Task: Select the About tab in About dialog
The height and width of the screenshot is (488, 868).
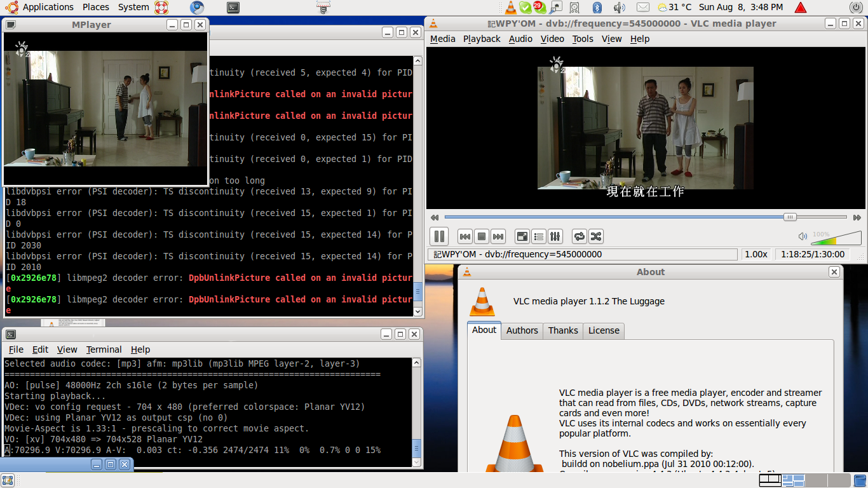Action: point(484,330)
